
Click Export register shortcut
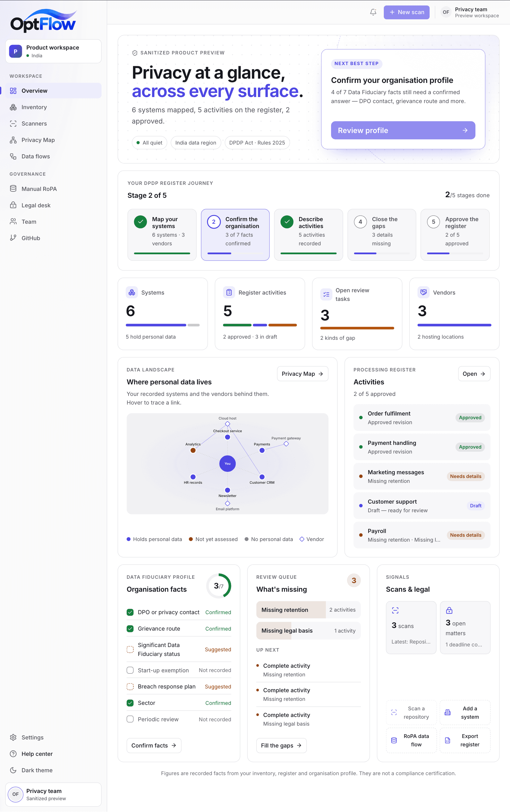point(465,740)
